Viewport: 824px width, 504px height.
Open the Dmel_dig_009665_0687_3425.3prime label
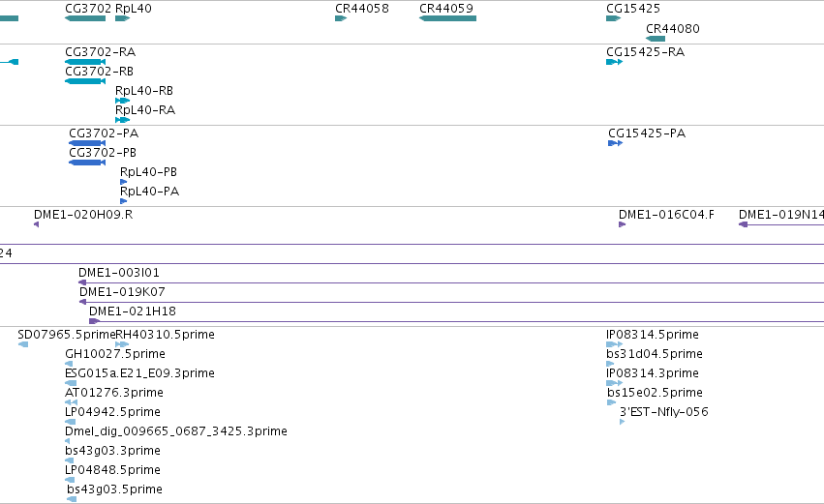click(176, 431)
